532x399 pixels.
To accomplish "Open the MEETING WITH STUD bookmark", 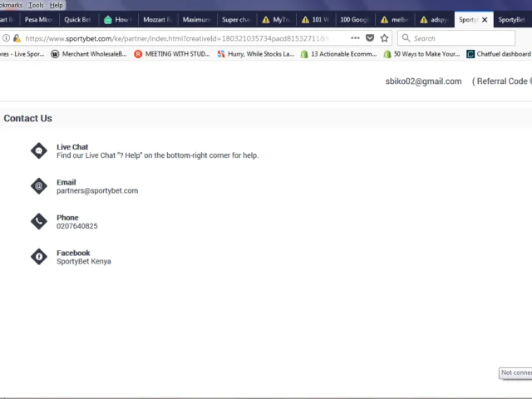I will [x=172, y=54].
